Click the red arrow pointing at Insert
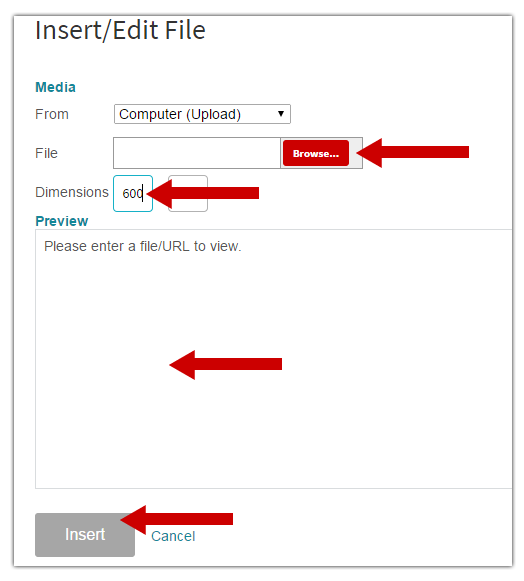This screenshot has width=524, height=581. point(176,519)
